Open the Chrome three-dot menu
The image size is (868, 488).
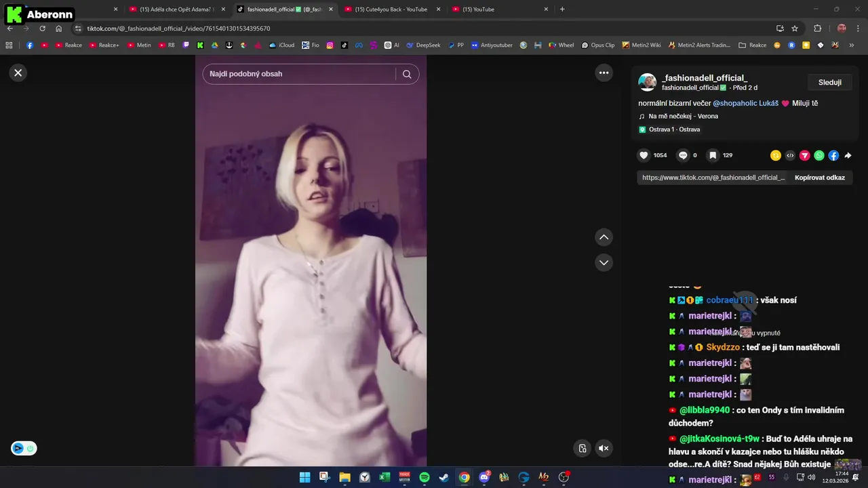pyautogui.click(x=858, y=28)
